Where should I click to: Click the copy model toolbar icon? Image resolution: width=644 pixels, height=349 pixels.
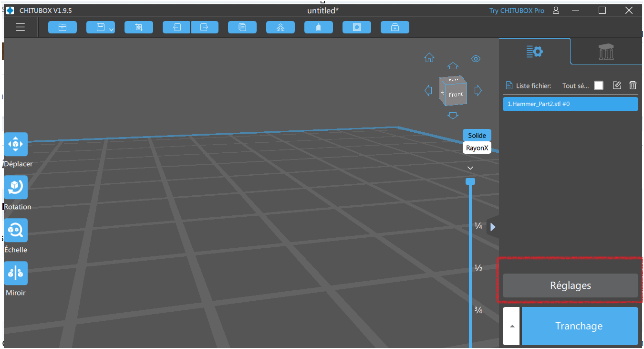[x=242, y=27]
